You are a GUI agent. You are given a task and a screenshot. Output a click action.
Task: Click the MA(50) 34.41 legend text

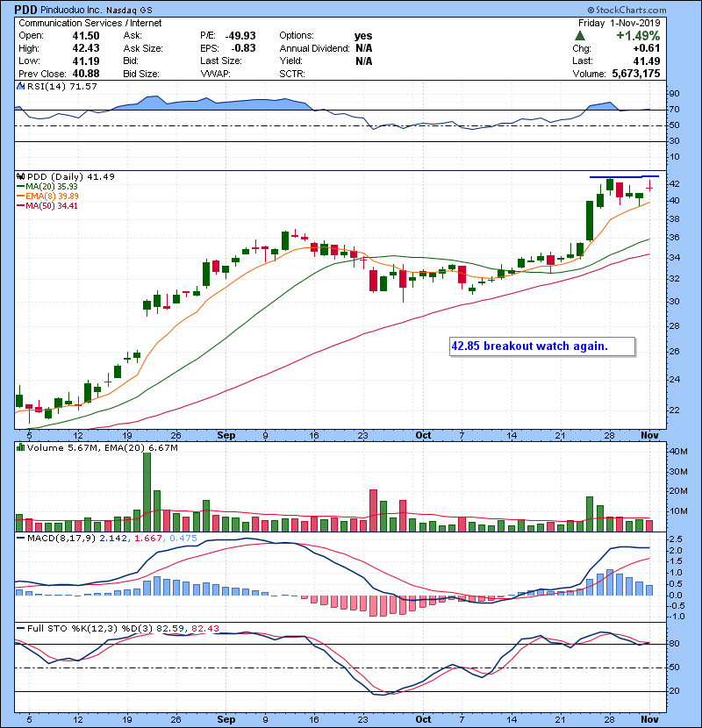click(52, 205)
